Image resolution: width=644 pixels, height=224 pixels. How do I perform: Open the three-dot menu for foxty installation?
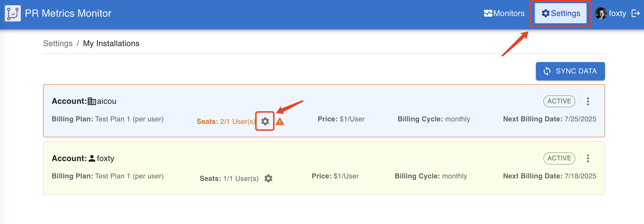[588, 158]
